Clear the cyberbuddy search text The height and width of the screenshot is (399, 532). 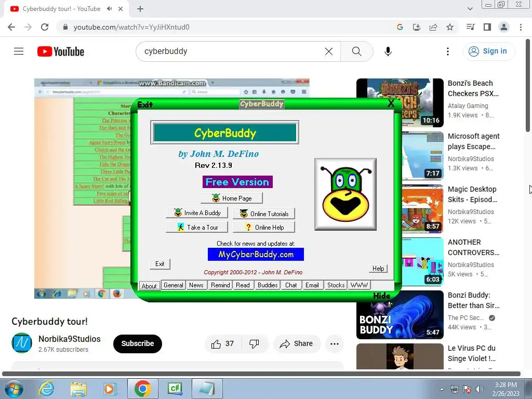328,51
